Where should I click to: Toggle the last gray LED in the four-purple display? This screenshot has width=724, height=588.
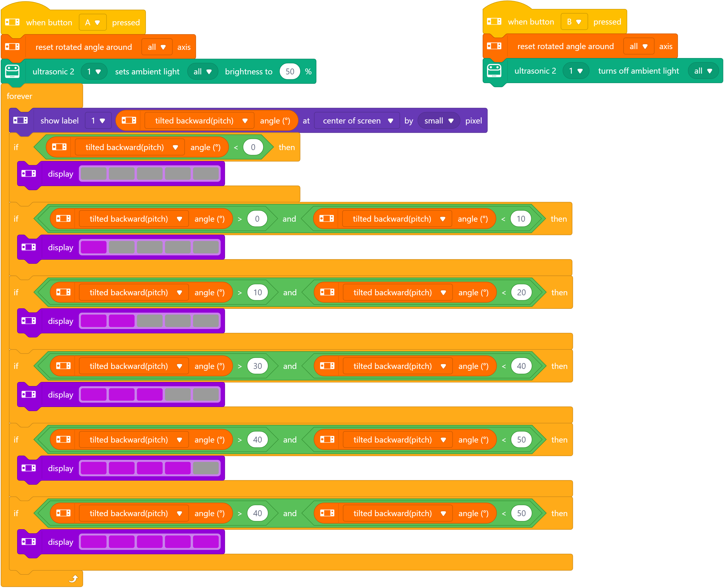[x=206, y=468]
